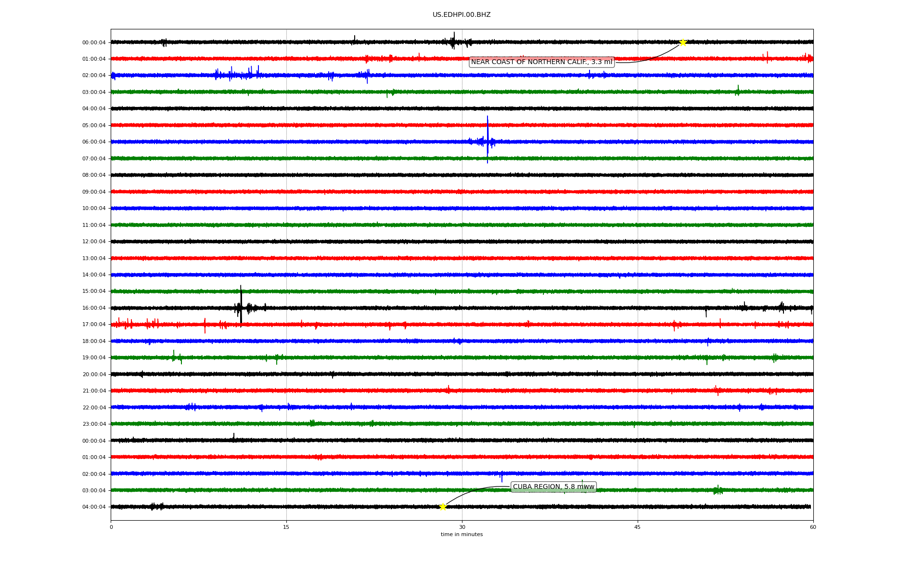
Task: Click the last 04:00:04 row label at the bottom
Action: click(x=94, y=507)
